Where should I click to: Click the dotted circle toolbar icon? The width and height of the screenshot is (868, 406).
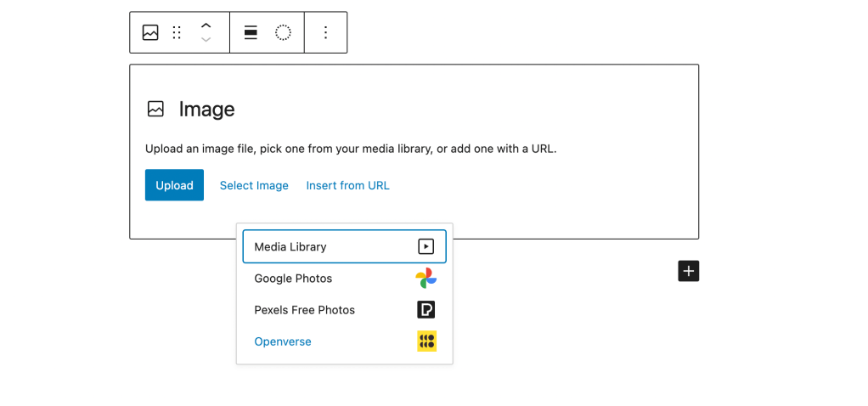[x=283, y=32]
